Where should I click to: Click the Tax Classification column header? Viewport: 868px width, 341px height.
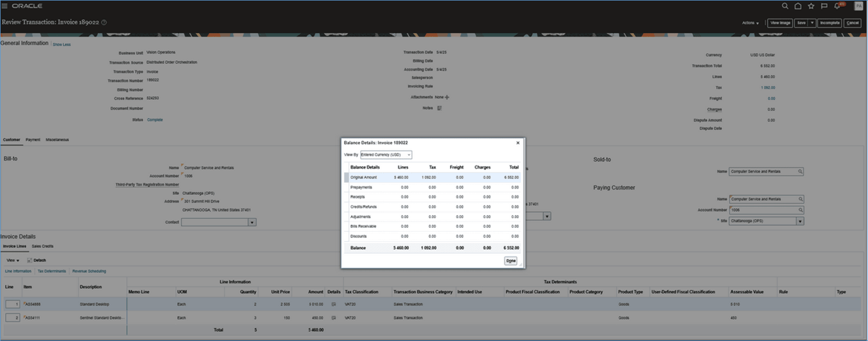click(x=361, y=292)
